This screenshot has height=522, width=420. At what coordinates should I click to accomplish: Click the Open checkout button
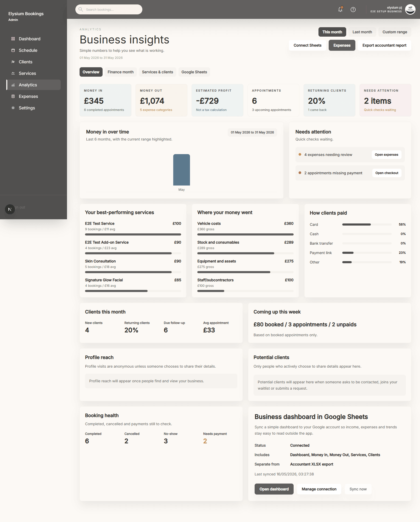point(387,173)
